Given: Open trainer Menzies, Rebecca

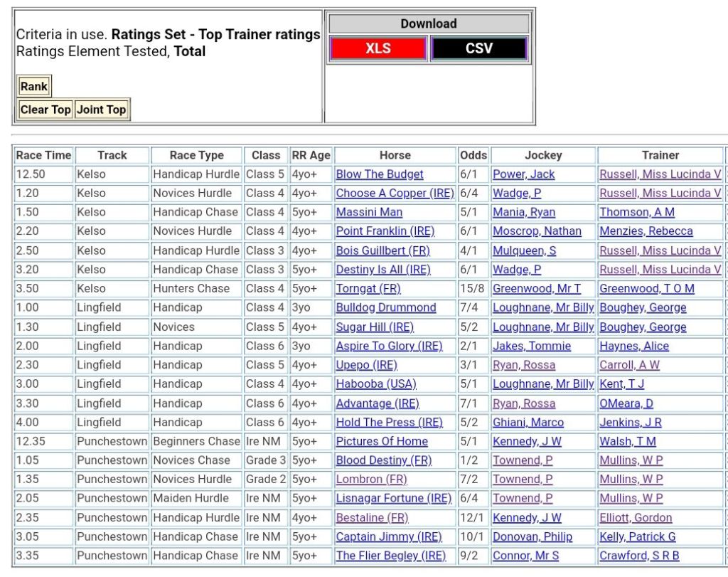Looking at the screenshot, I should [x=646, y=231].
